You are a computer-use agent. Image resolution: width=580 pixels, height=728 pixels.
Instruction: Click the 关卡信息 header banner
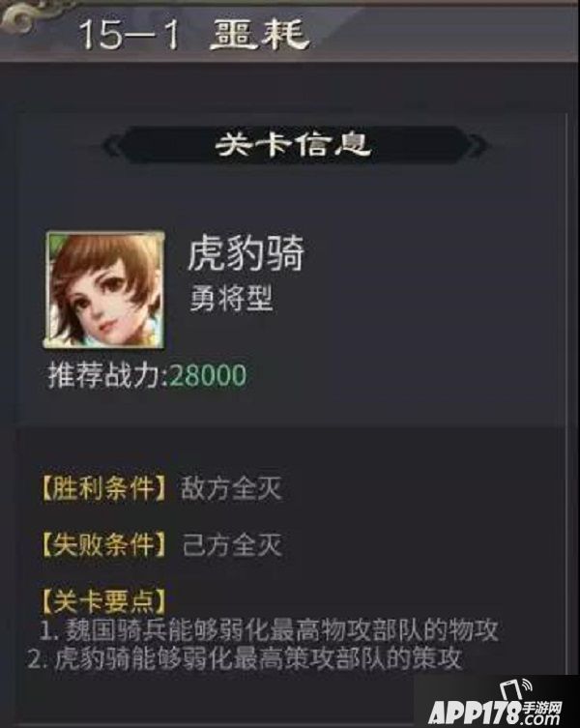[x=294, y=145]
